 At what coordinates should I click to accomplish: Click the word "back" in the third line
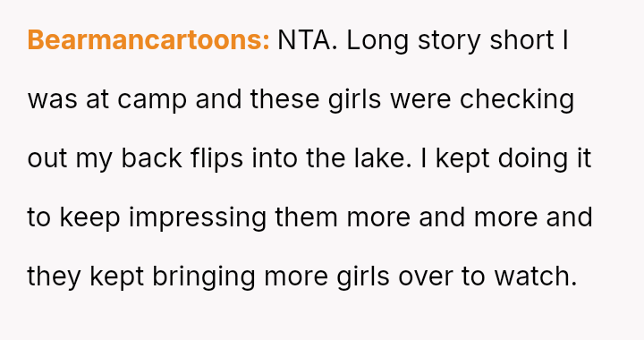point(151,158)
